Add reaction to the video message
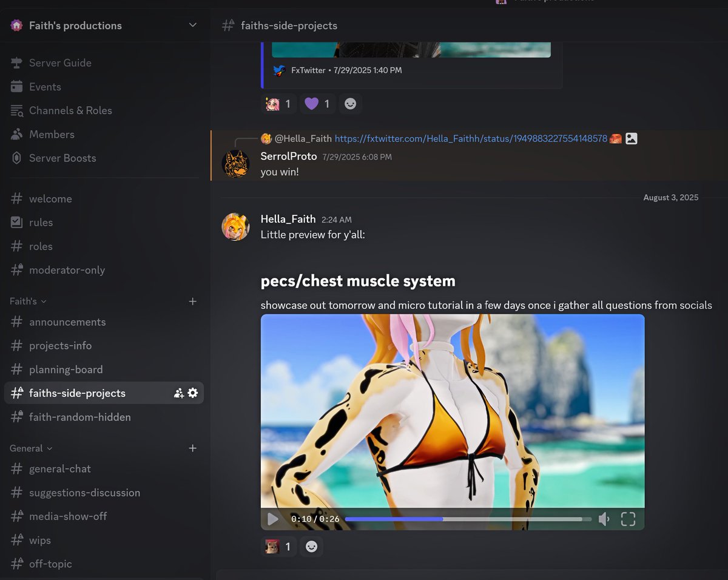 point(311,547)
